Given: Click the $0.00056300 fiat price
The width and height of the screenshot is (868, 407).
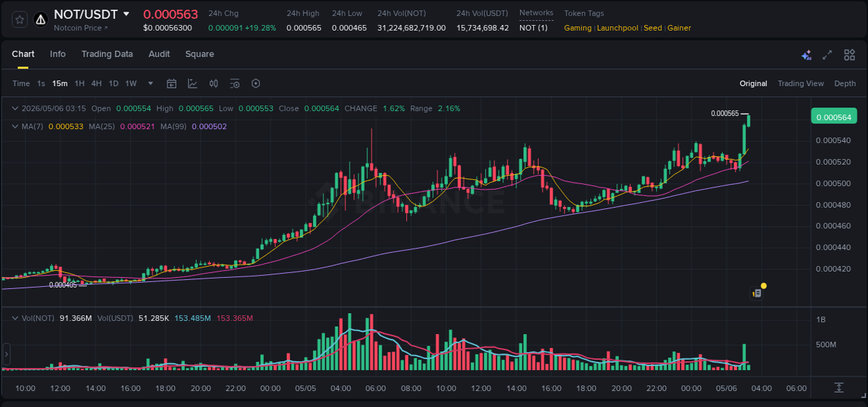Looking at the screenshot, I should [167, 28].
